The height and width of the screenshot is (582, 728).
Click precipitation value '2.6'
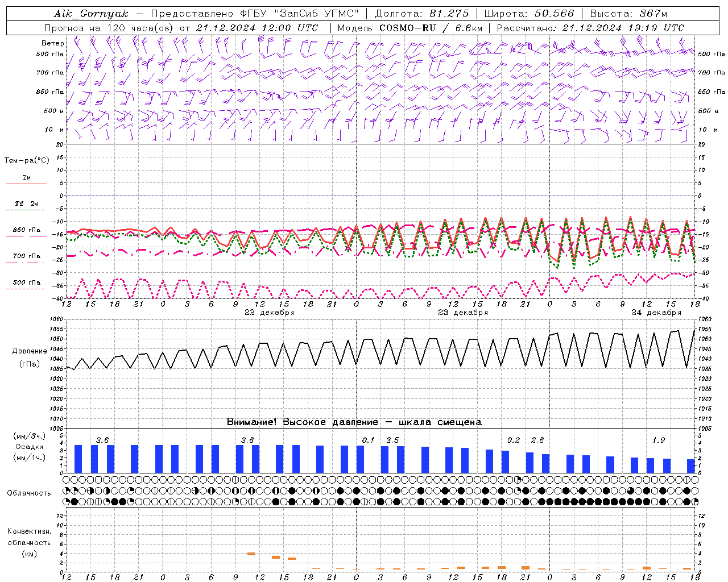[537, 440]
